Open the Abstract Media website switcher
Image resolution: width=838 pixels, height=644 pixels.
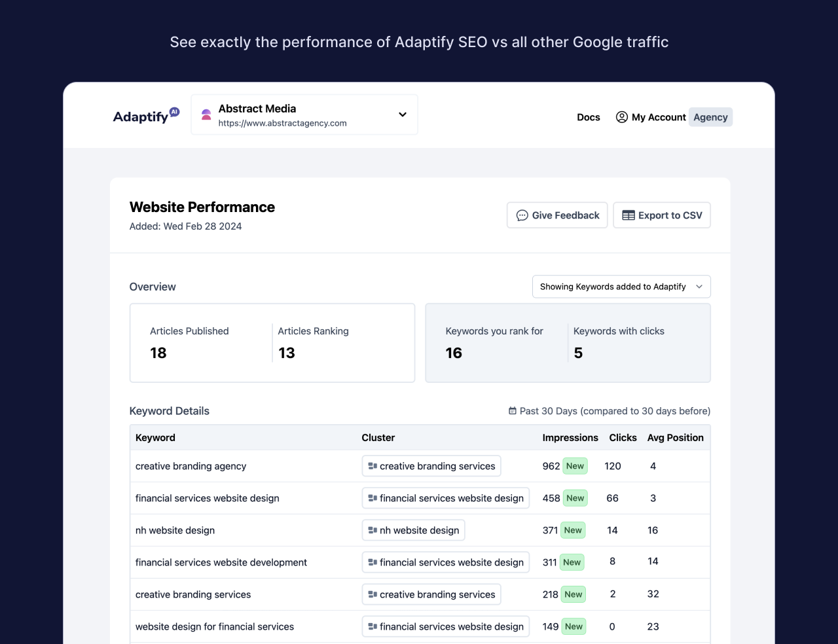(304, 115)
